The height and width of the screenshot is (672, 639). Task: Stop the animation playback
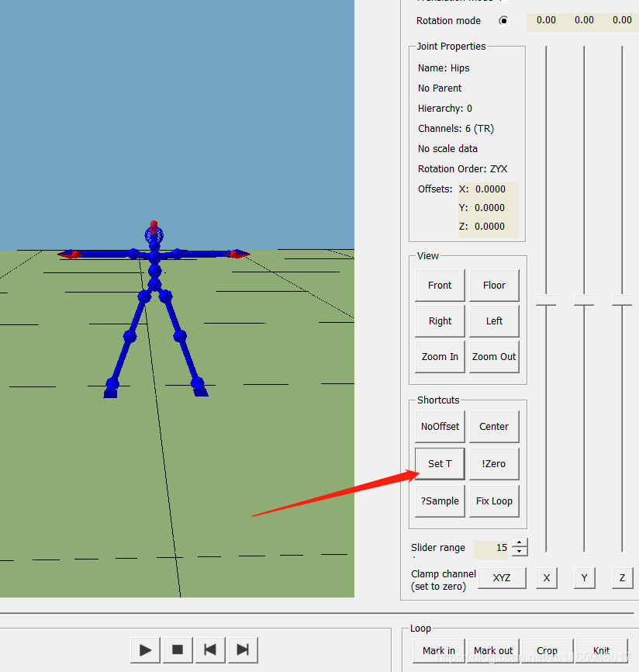tap(178, 649)
